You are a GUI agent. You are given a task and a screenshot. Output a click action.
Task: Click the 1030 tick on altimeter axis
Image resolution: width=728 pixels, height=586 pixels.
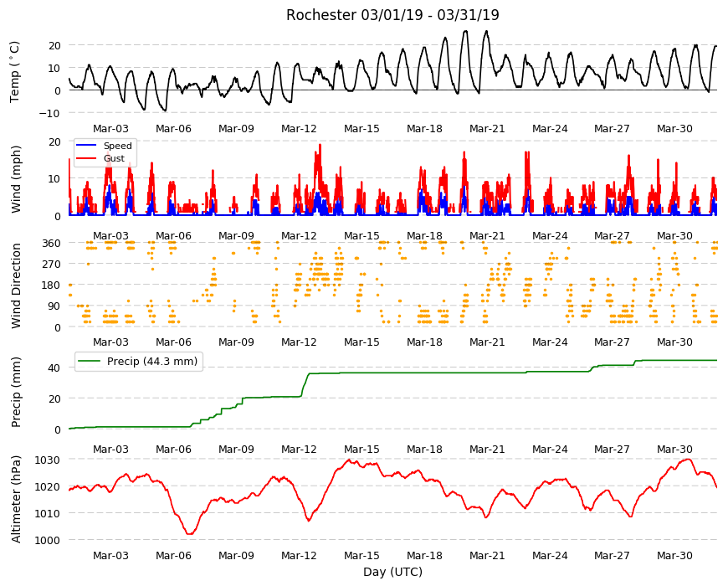(x=49, y=460)
